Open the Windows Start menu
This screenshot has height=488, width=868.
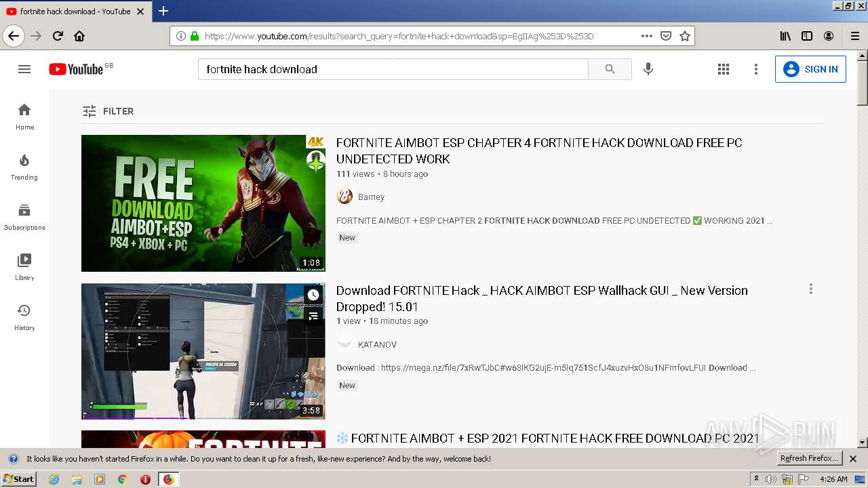tap(19, 479)
